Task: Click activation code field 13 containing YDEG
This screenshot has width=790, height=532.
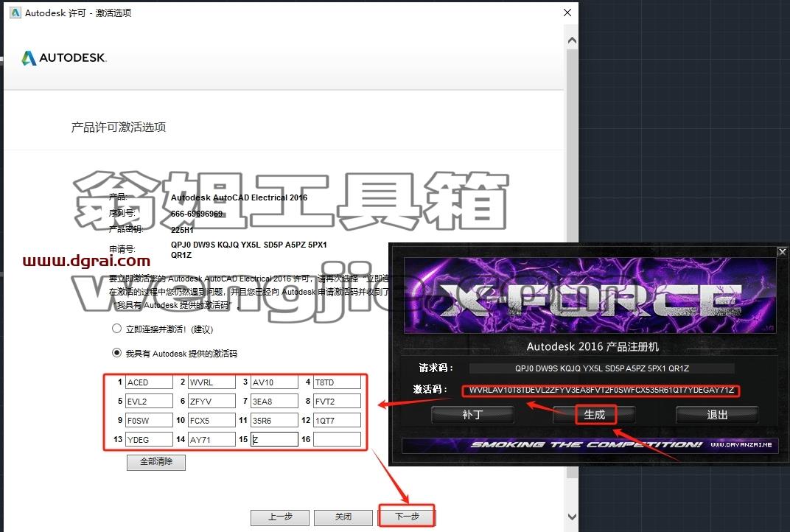Action: [149, 439]
